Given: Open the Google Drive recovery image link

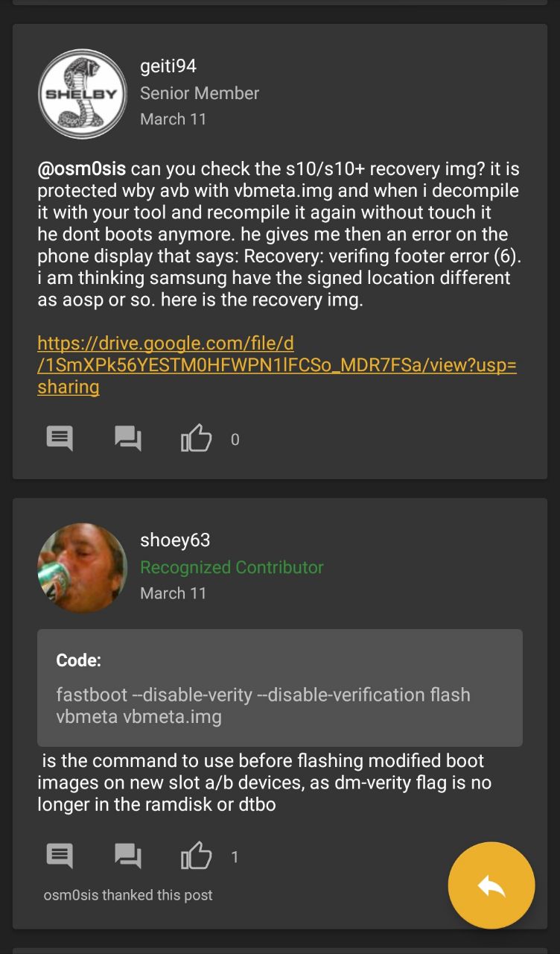Looking at the screenshot, I should pos(277,365).
